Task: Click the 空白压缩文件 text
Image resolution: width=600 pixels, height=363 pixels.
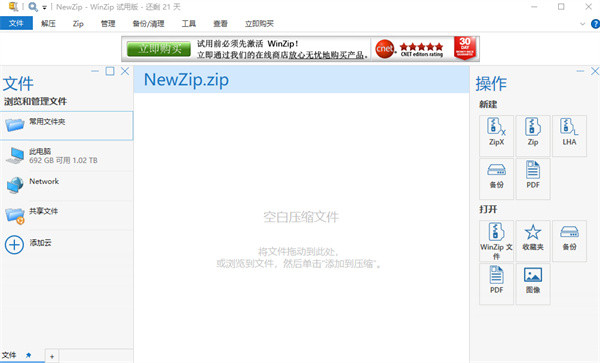Action: [301, 217]
